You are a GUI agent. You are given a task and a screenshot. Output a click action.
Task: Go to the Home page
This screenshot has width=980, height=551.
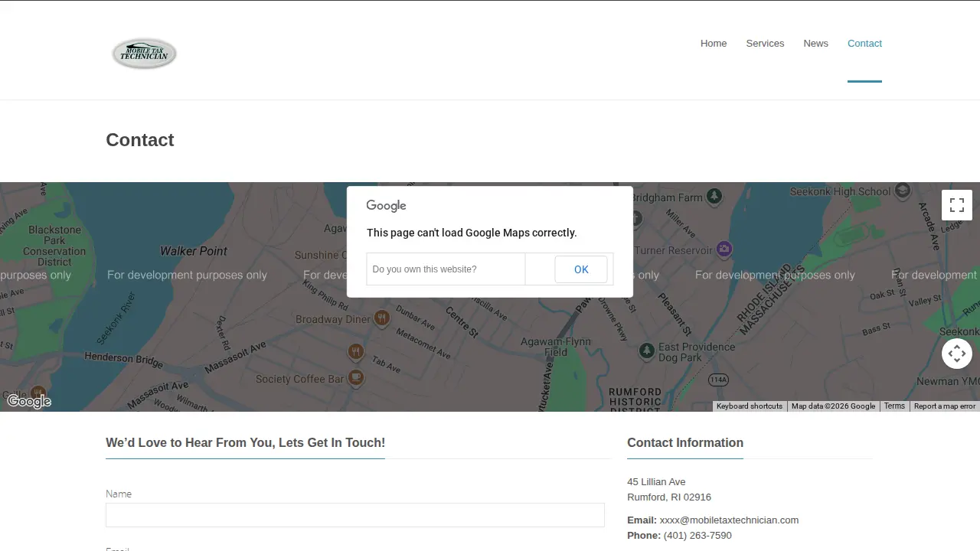(x=714, y=44)
